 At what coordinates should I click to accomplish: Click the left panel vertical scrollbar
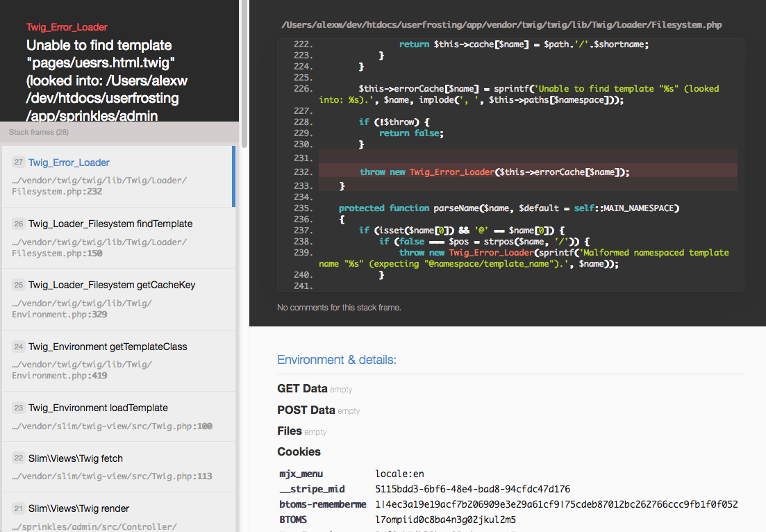pos(244,74)
